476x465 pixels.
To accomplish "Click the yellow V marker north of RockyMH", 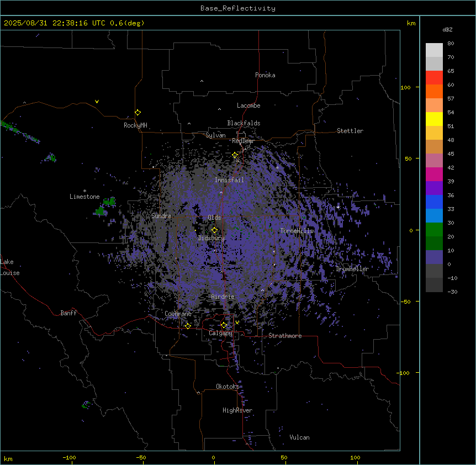I will (97, 102).
